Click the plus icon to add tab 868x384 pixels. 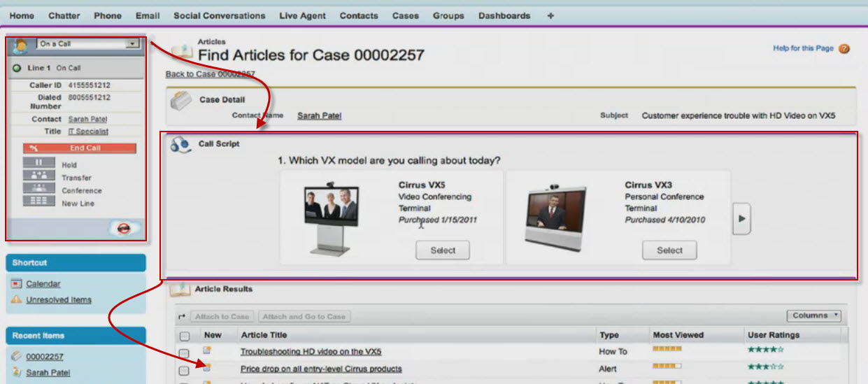coord(550,15)
